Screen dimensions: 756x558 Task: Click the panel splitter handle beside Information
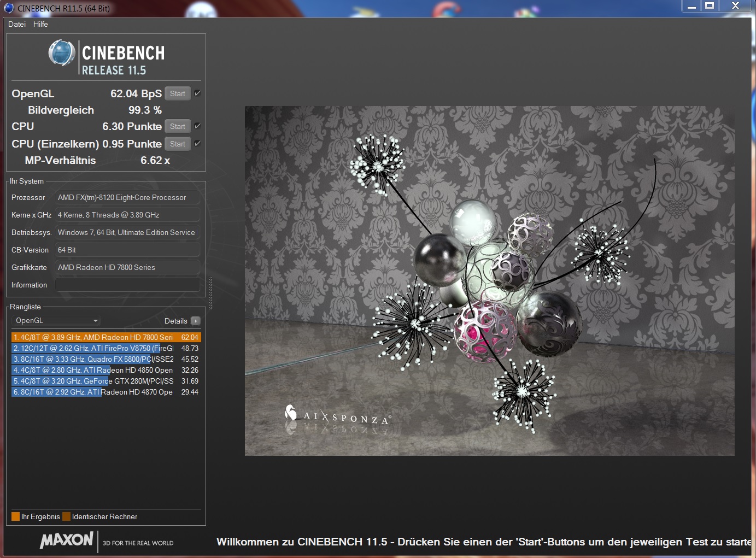point(210,292)
